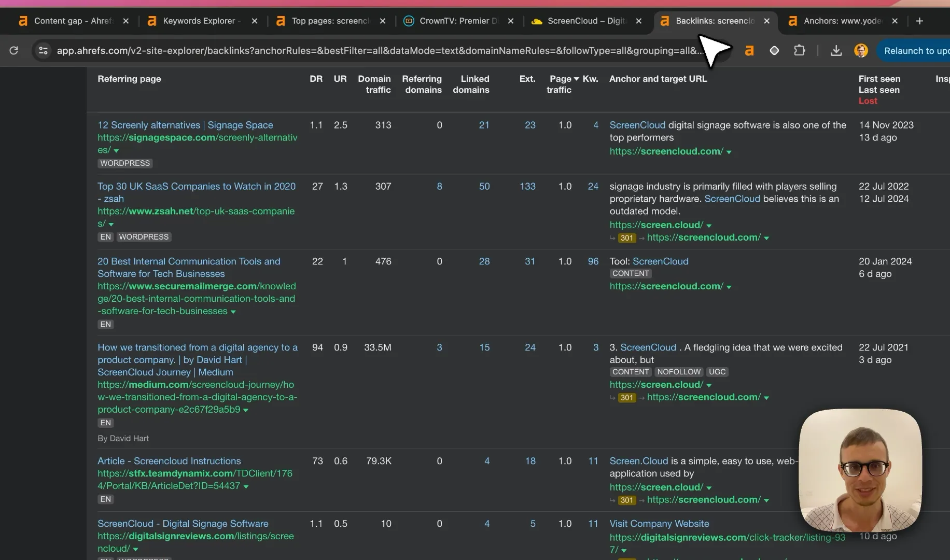The width and height of the screenshot is (950, 560).
Task: Close the Keywords Explorer tab
Action: pos(254,21)
